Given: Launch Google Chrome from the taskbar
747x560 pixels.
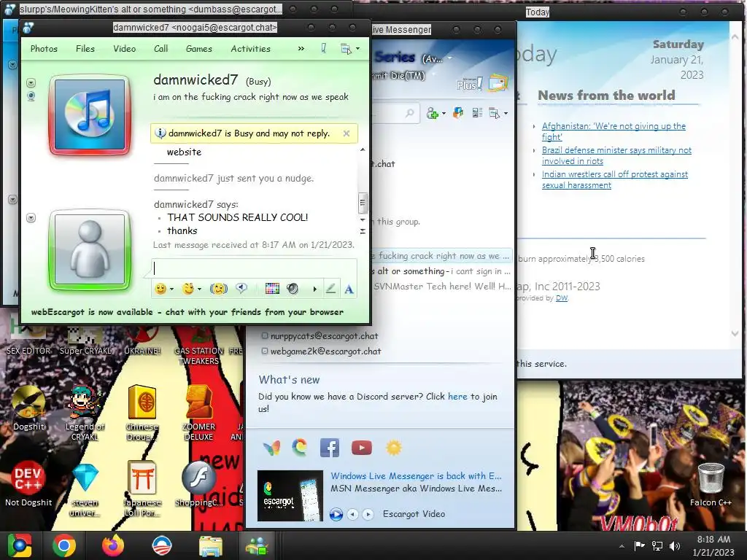Looking at the screenshot, I should 64,545.
